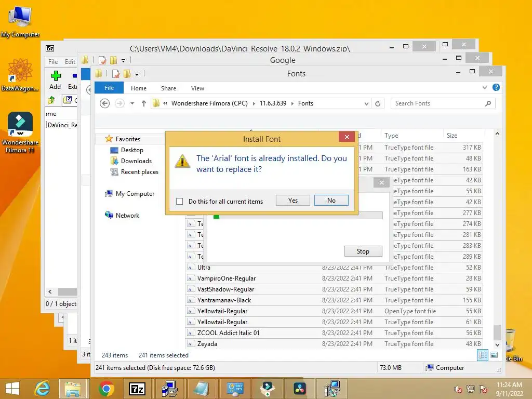Launch Internet Explorer from taskbar
Viewport: 532px width, 399px height.
point(42,389)
